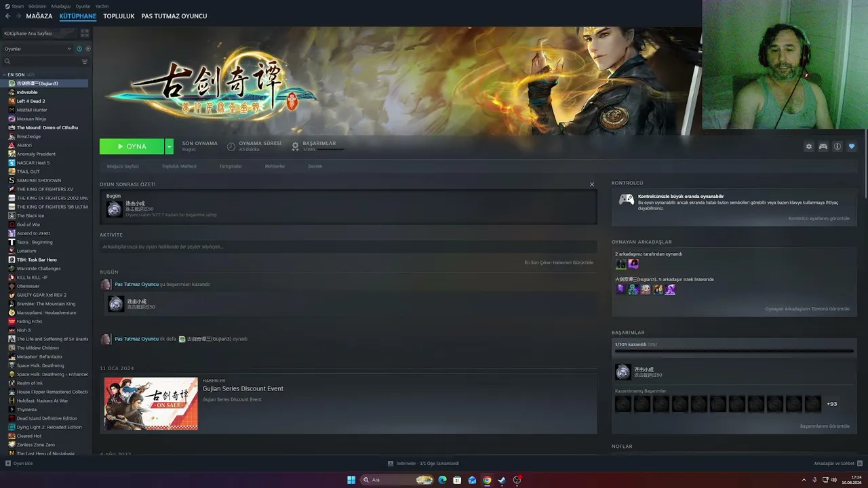Image resolution: width=868 pixels, height=488 pixels.
Task: Click En Son Çıkan Haberleri Görüntüle link
Action: (x=559, y=262)
